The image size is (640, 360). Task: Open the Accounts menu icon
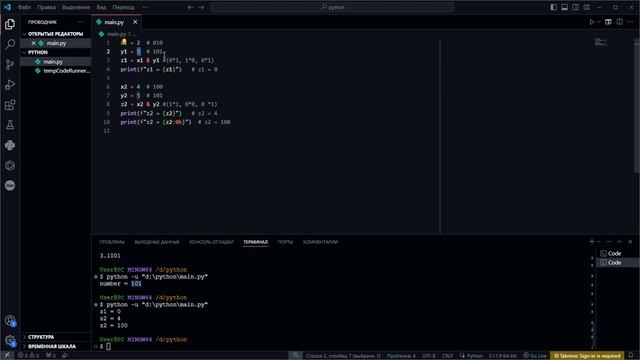(x=10, y=321)
